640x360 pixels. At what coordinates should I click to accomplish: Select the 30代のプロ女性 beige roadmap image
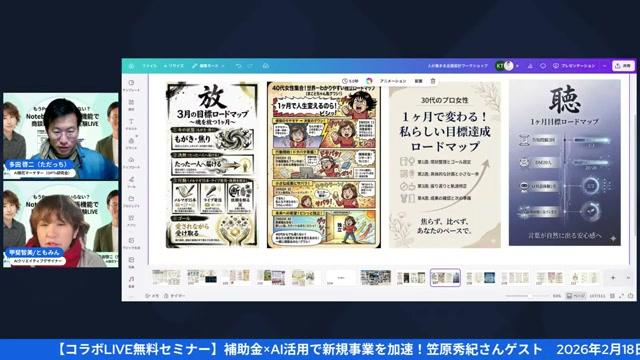click(x=444, y=165)
